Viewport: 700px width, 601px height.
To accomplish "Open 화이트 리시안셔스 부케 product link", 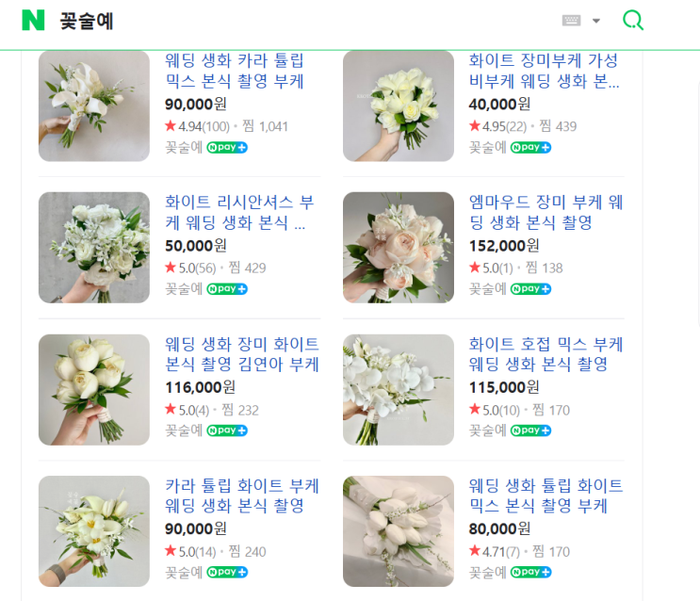I will (239, 213).
